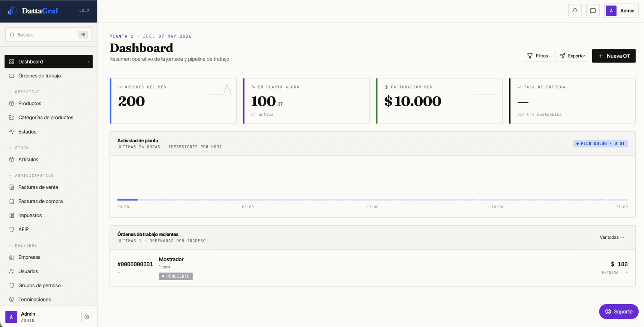Click the Órdenes del mes card

[x=173, y=101]
